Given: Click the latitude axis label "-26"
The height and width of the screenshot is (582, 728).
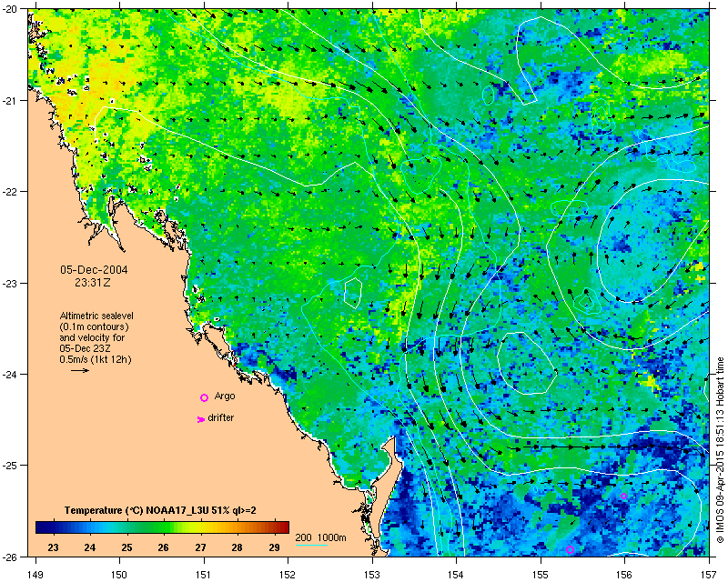Looking at the screenshot, I should point(11,557).
